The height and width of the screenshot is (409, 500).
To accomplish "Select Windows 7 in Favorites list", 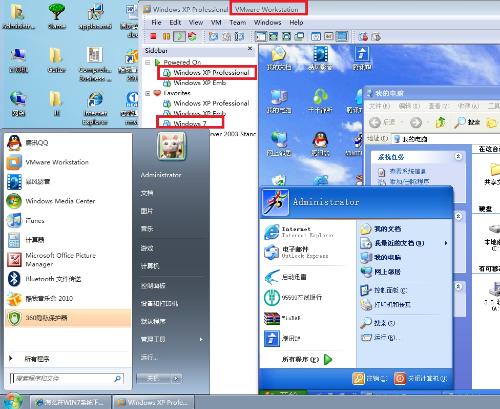I will click(x=190, y=123).
